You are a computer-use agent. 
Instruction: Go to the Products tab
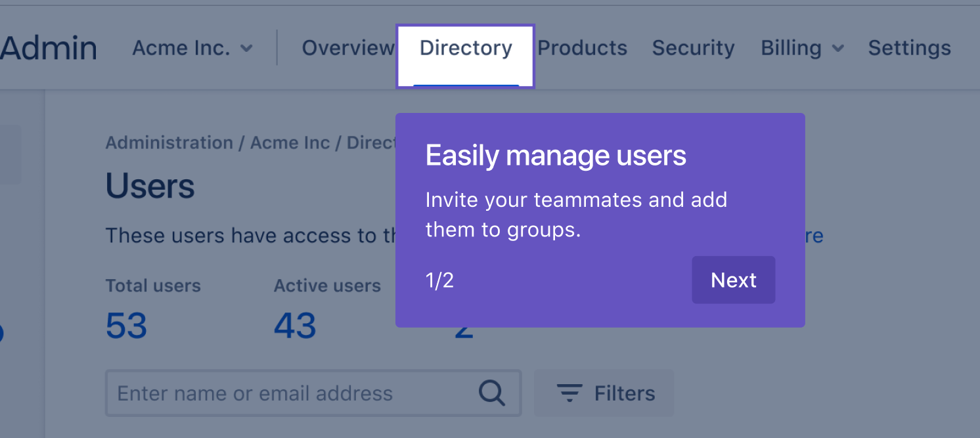pyautogui.click(x=583, y=48)
